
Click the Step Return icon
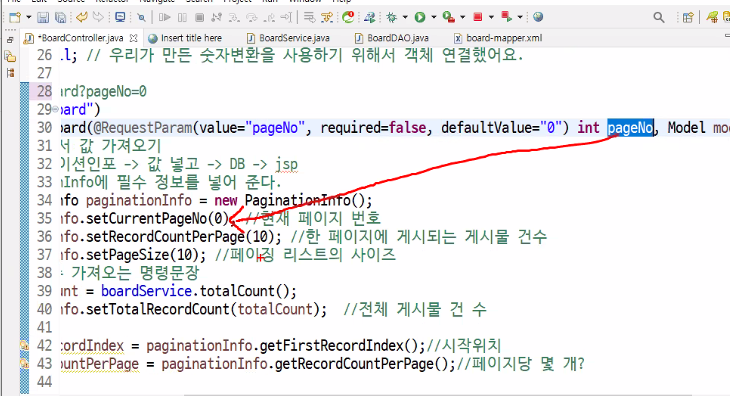tap(269, 18)
